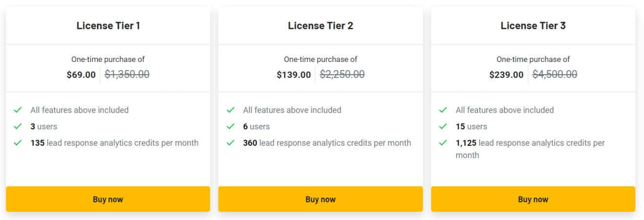
Task: Select the License Tier 2 heading
Action: click(320, 26)
